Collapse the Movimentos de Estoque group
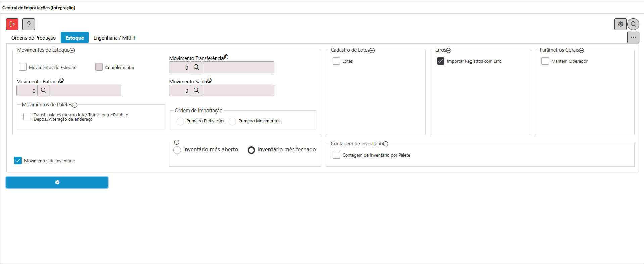The image size is (644, 264). pos(72,50)
